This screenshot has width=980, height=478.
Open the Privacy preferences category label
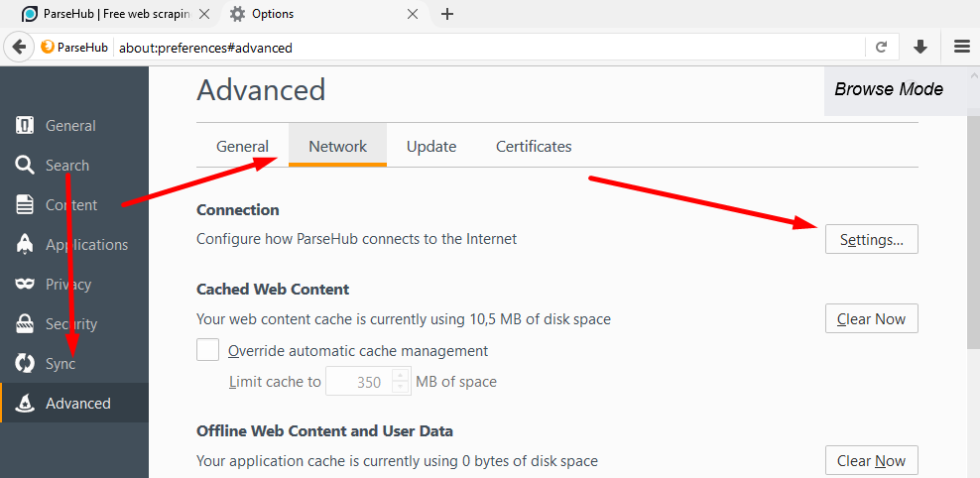coord(68,285)
